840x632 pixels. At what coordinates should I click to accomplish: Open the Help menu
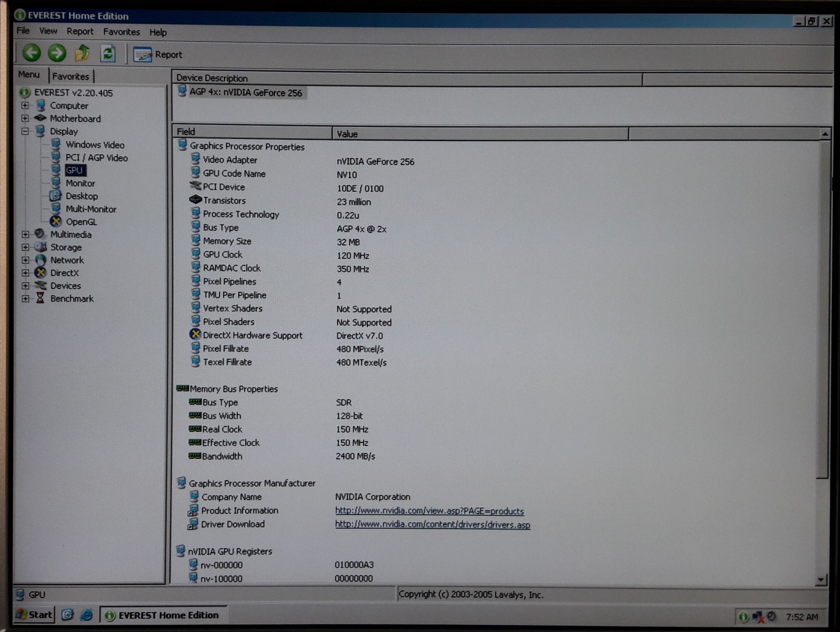point(158,32)
